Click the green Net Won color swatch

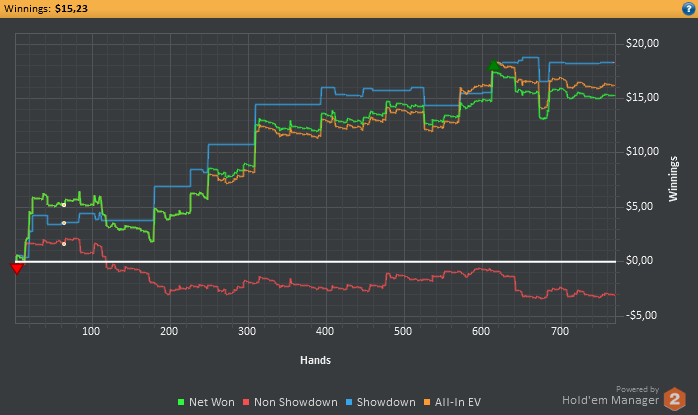click(181, 402)
